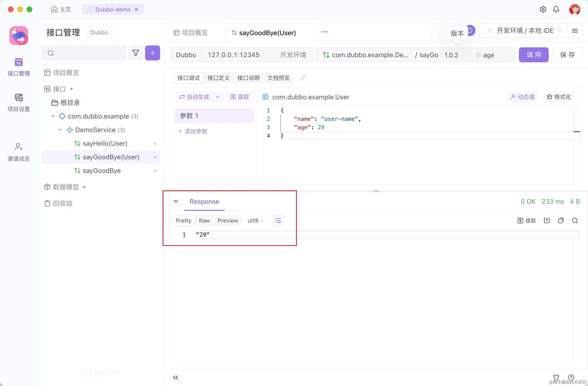Open settings gear icon in title bar
Image resolution: width=588 pixels, height=386 pixels.
tap(543, 9)
